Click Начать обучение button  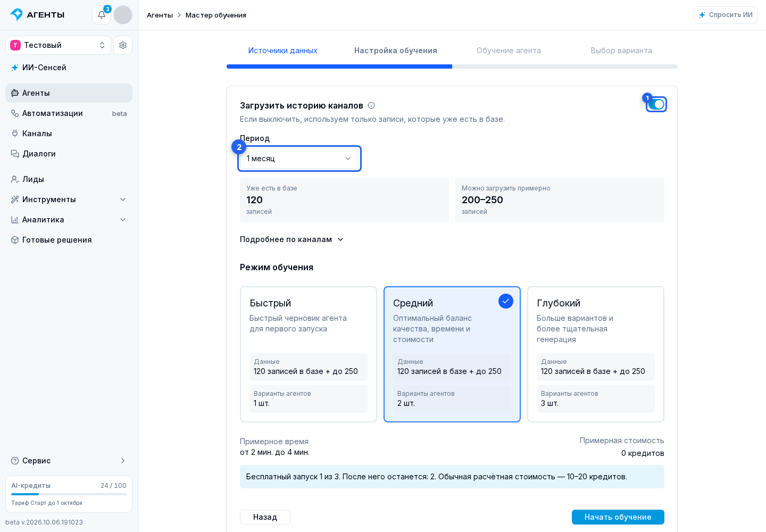(x=618, y=517)
